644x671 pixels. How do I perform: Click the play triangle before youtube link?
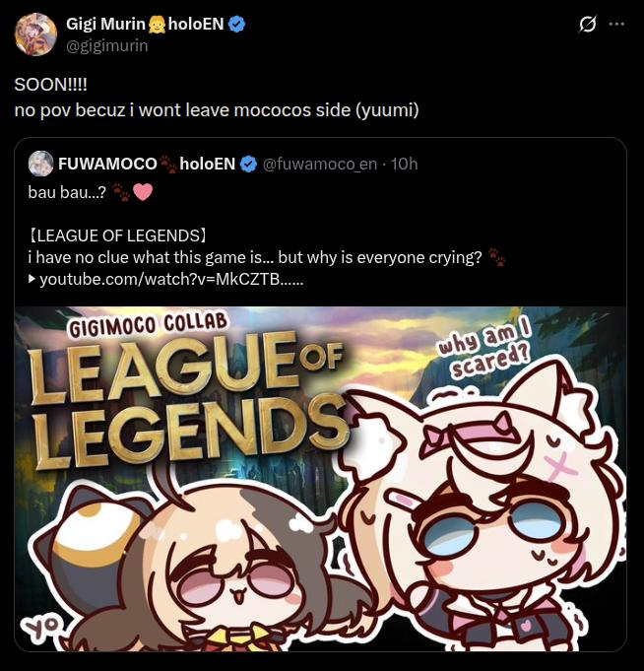point(32,279)
